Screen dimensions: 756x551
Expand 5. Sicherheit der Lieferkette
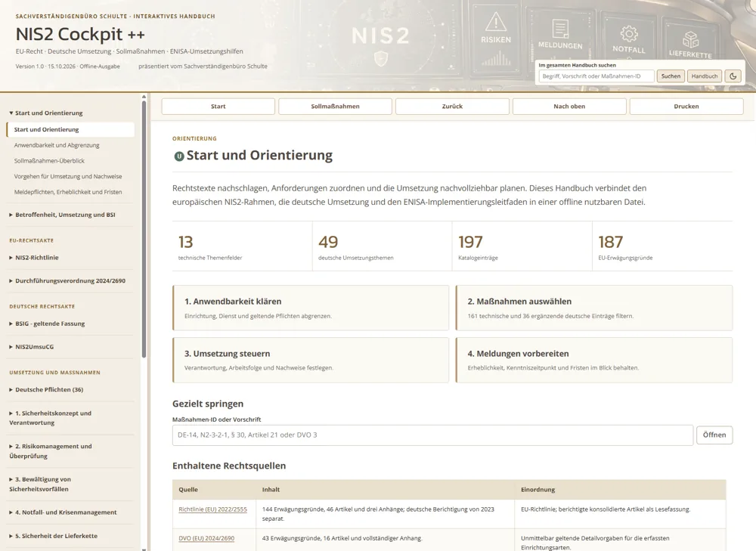pos(53,536)
